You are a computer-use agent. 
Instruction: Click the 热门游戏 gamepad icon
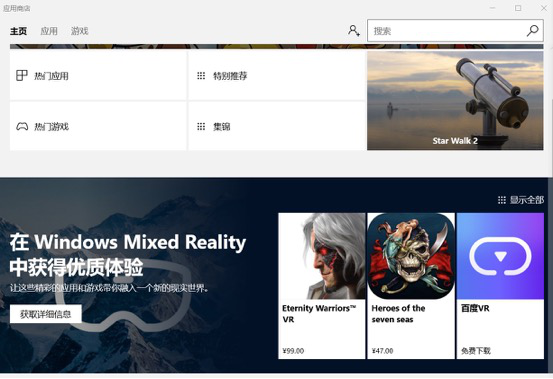[22, 126]
